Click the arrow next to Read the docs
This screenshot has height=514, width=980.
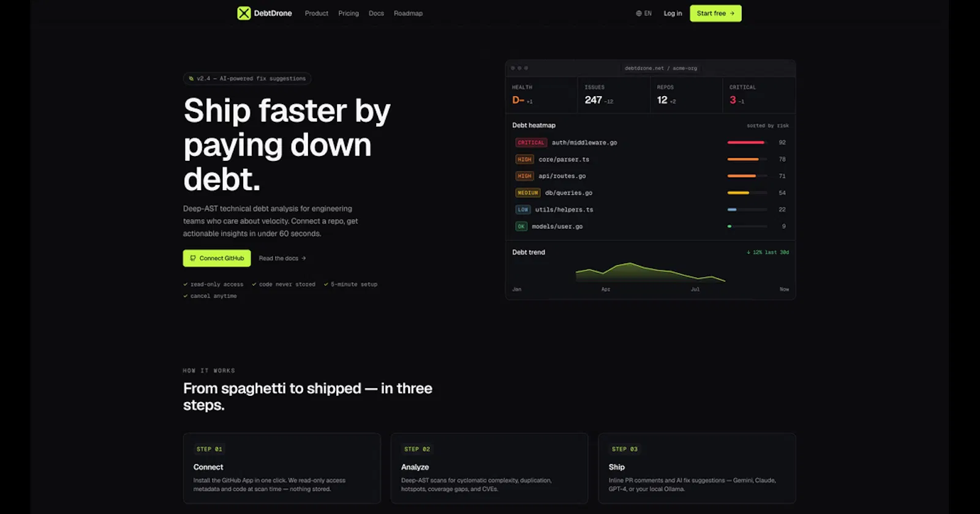point(303,258)
